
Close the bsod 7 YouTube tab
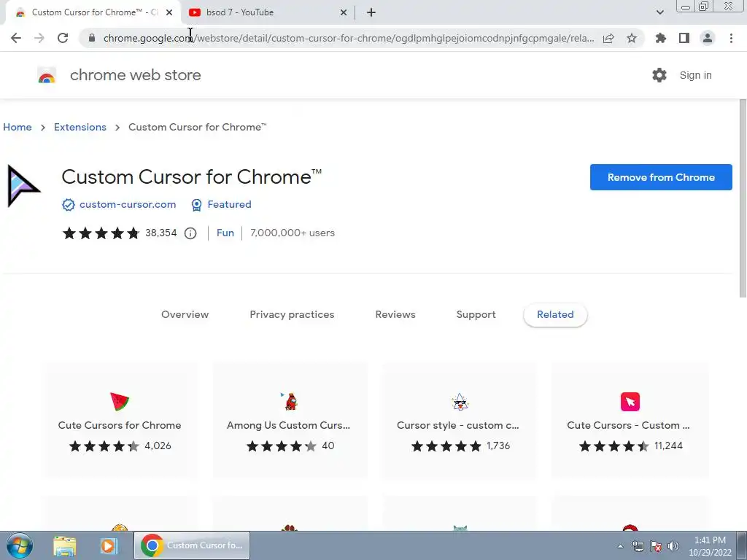click(344, 12)
